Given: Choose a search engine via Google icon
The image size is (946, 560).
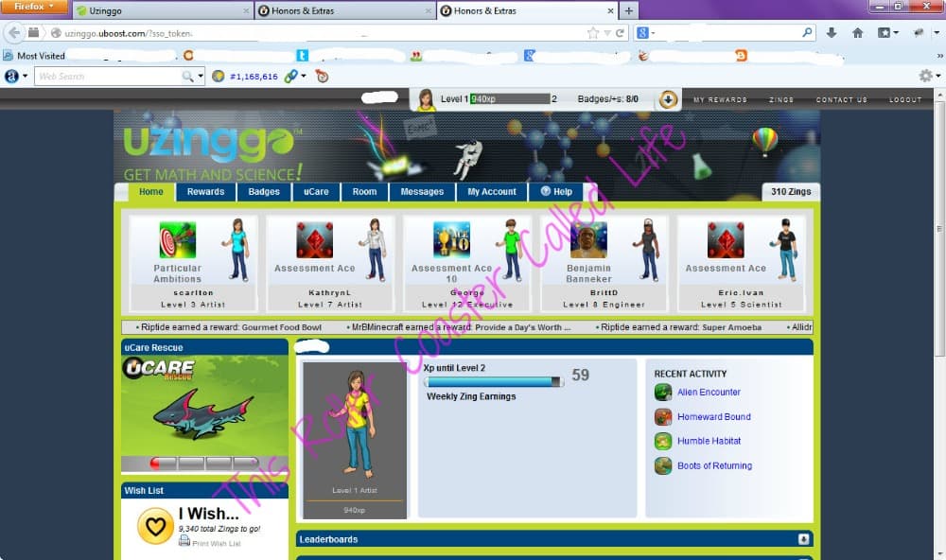Looking at the screenshot, I should (x=643, y=33).
